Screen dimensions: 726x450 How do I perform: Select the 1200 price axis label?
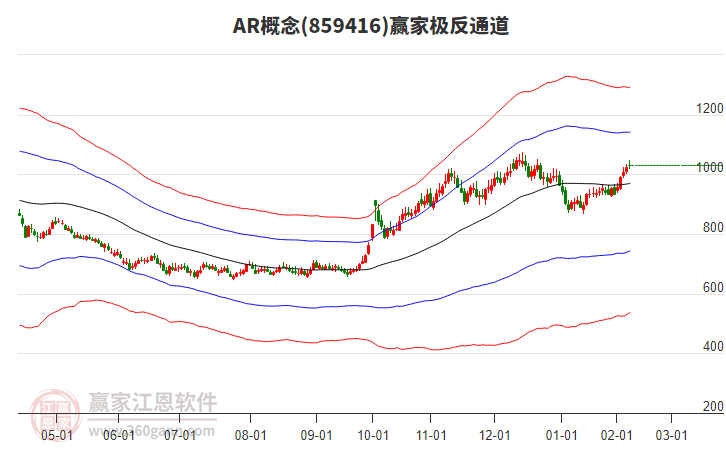point(710,108)
